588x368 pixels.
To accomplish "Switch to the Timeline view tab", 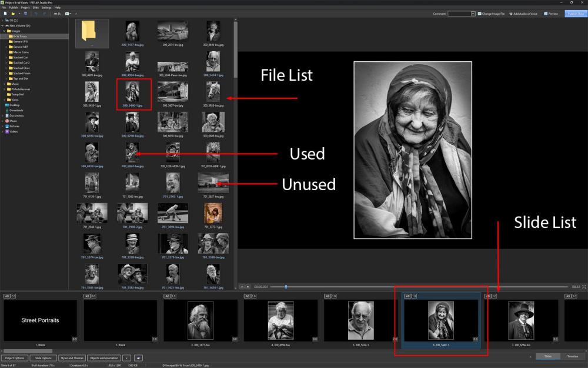I will [572, 356].
